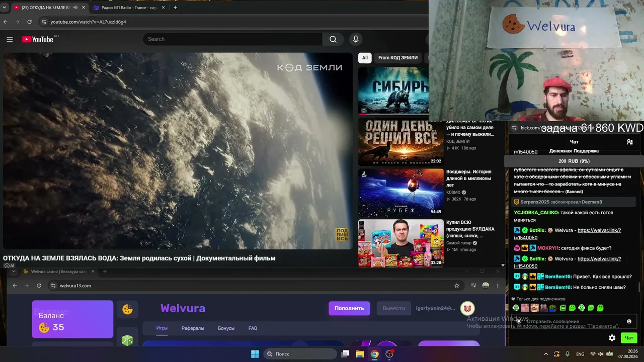Click the Serpens2025 username in chat
Image resolution: width=644 pixels, height=362 pixels.
535,202
